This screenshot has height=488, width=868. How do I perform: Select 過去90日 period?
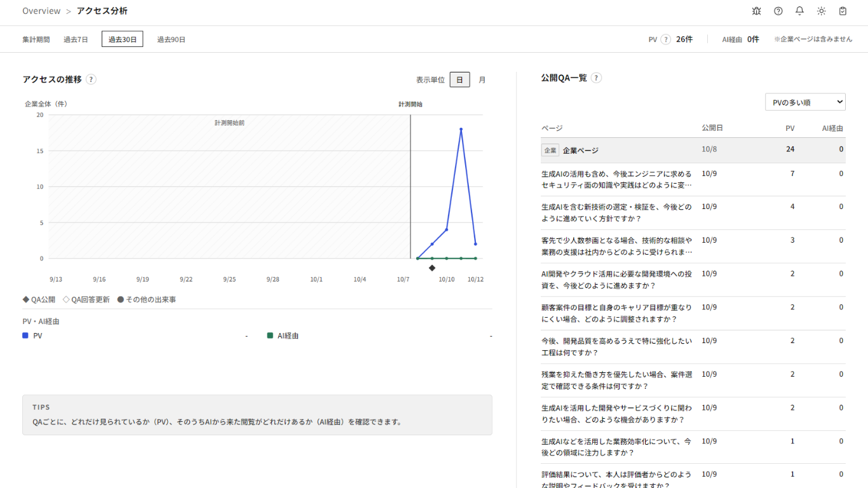point(172,39)
